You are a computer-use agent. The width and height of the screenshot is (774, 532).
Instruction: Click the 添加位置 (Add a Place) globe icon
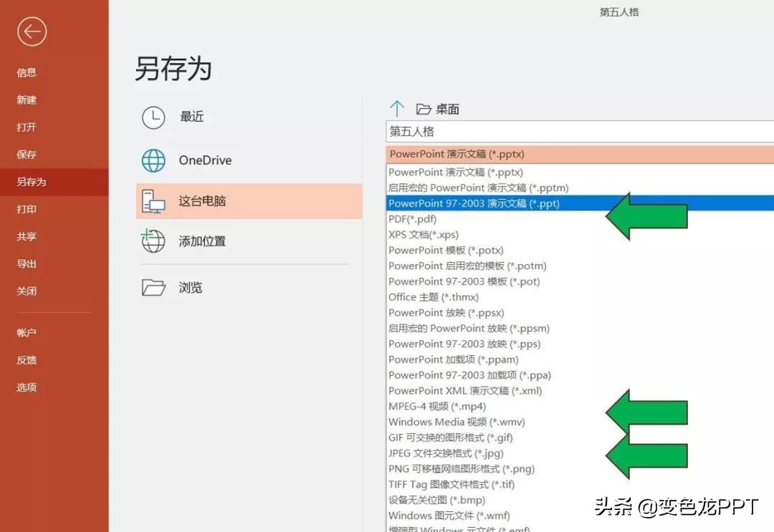tap(153, 241)
